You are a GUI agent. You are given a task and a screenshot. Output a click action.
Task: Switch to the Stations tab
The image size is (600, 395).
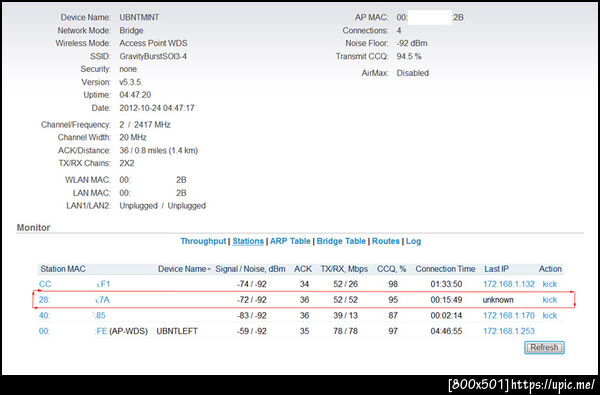[x=248, y=241]
